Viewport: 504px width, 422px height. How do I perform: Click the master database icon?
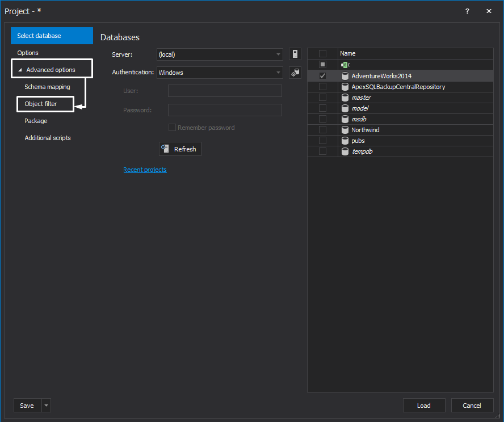(x=345, y=97)
